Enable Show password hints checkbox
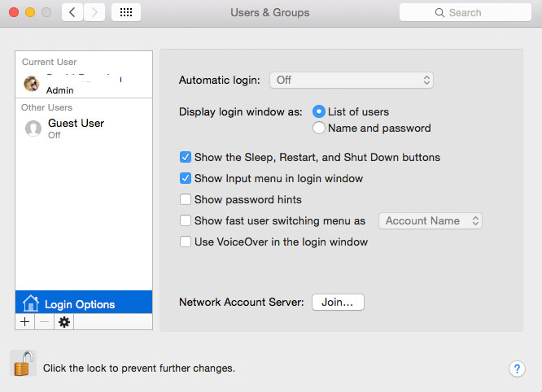This screenshot has width=542, height=392. click(x=186, y=199)
